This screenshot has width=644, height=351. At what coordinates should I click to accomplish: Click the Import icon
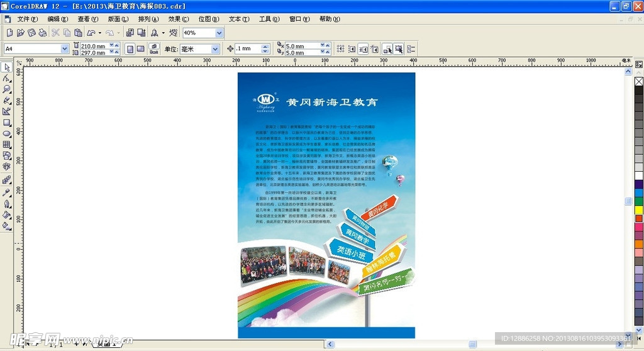130,33
